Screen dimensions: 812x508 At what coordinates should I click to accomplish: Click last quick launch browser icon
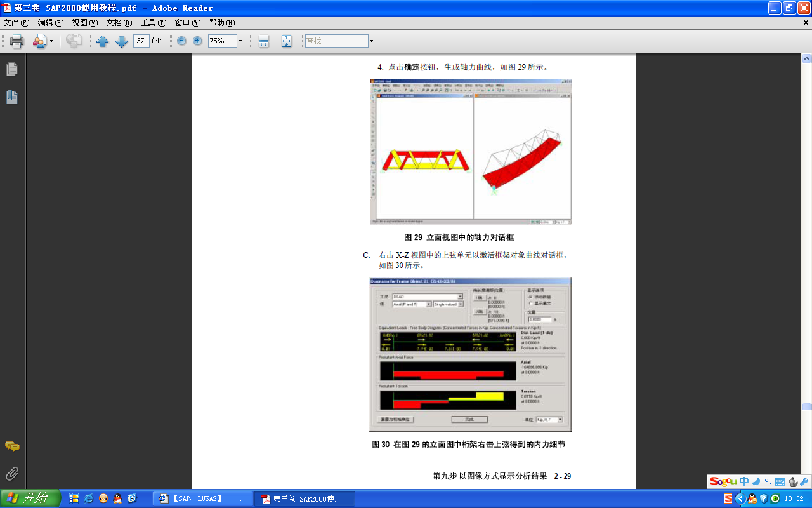[131, 498]
